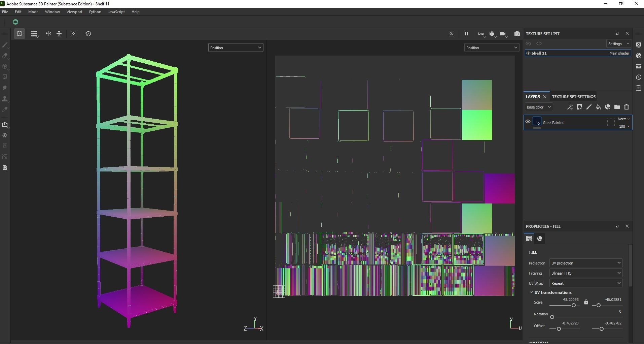Image resolution: width=644 pixels, height=344 pixels.
Task: Select the Material picker eyedropper tool
Action: (5, 110)
